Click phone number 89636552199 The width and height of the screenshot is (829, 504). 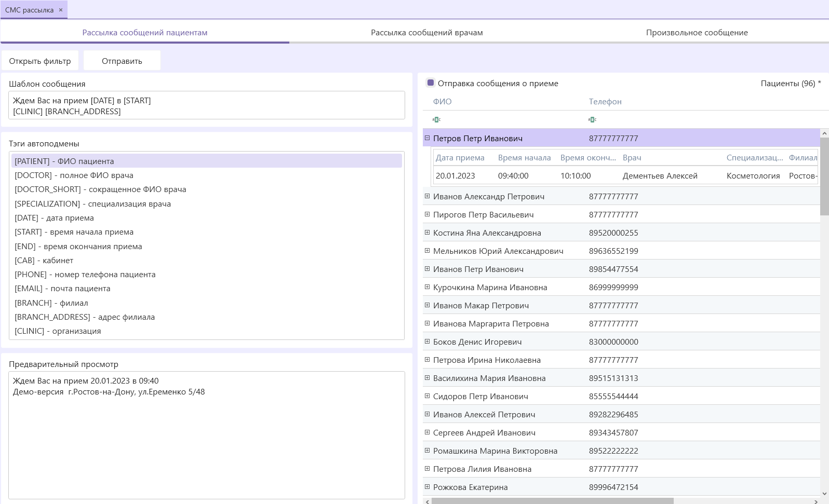click(x=613, y=251)
